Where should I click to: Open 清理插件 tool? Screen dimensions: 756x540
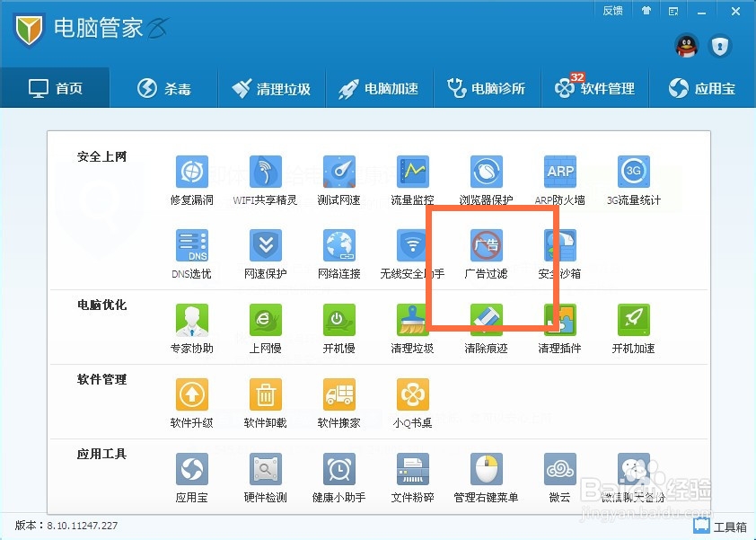[x=559, y=329]
